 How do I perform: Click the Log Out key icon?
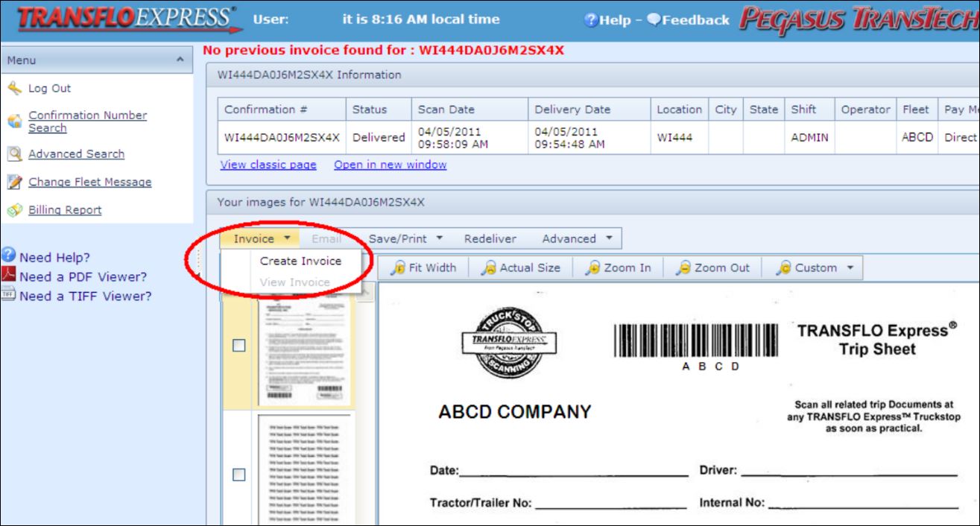(13, 88)
